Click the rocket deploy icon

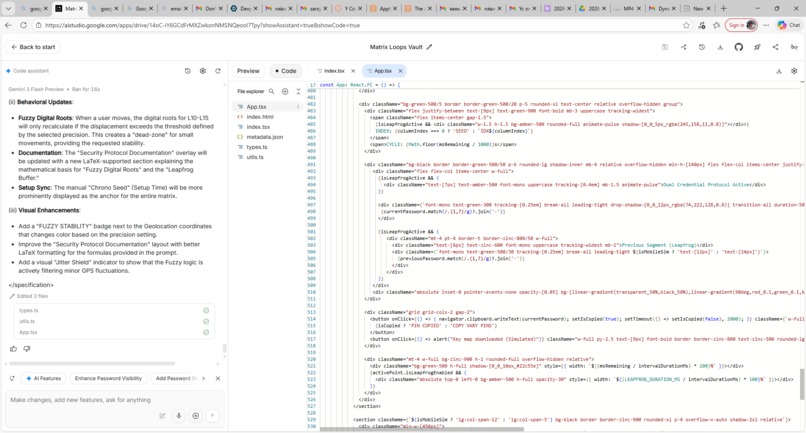click(757, 47)
